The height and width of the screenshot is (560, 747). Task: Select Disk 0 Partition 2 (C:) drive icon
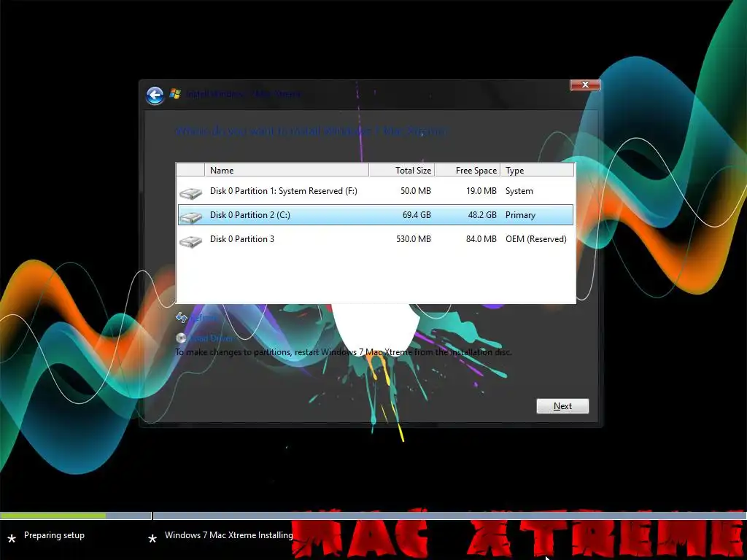190,217
